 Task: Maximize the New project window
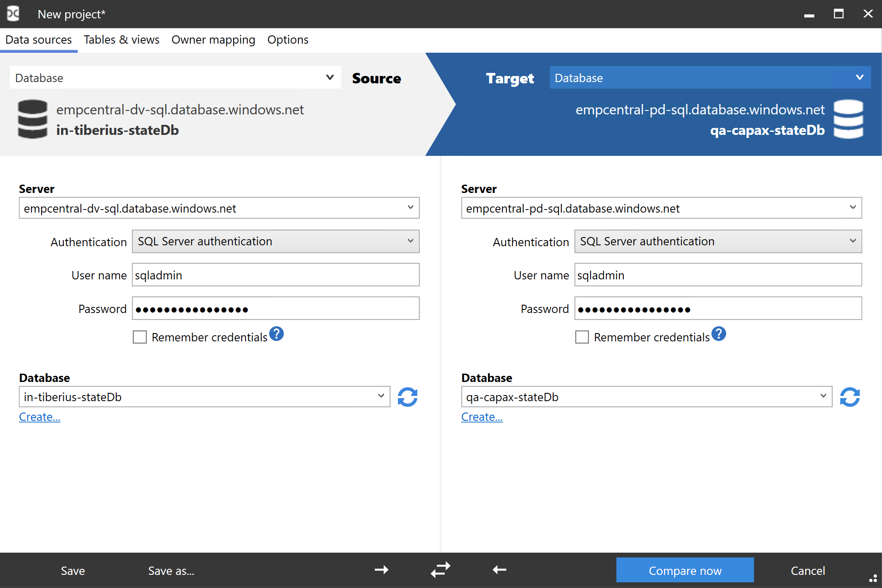click(x=839, y=14)
